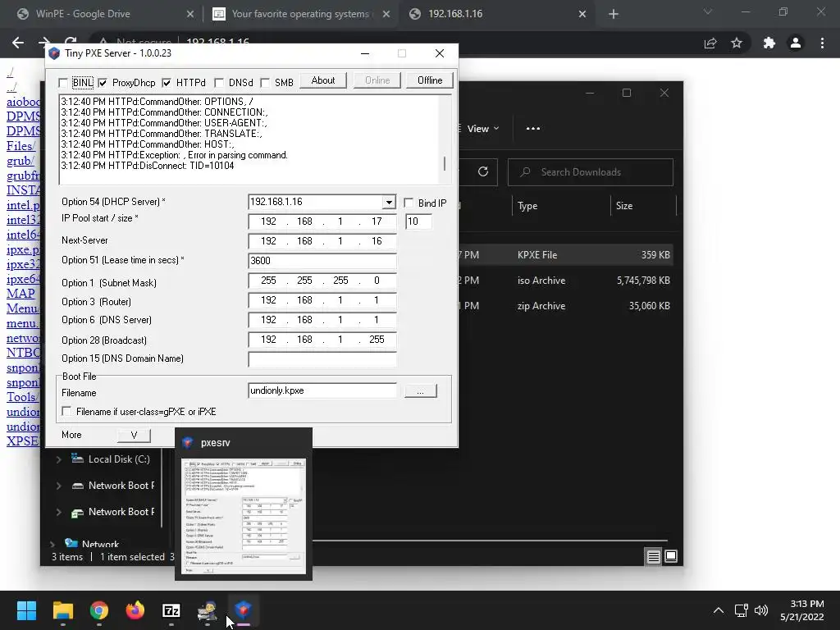
Task: Expand the second Network Boot tree node
Action: pyautogui.click(x=58, y=512)
